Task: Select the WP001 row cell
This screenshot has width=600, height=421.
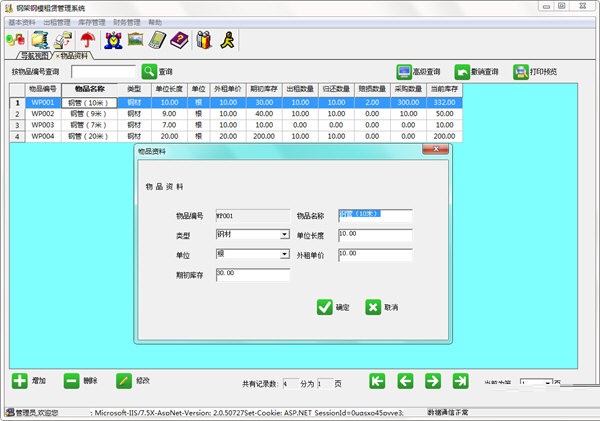Action: (x=43, y=103)
